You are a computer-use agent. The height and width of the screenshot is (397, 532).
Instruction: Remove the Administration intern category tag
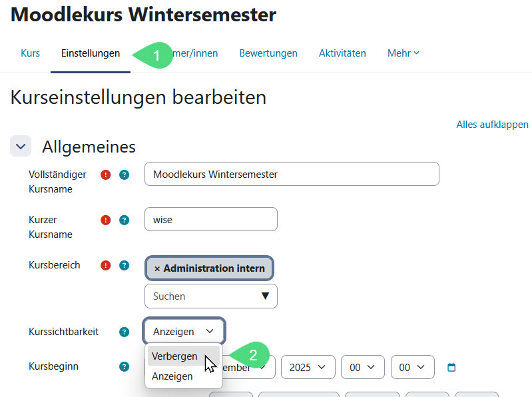tap(157, 268)
